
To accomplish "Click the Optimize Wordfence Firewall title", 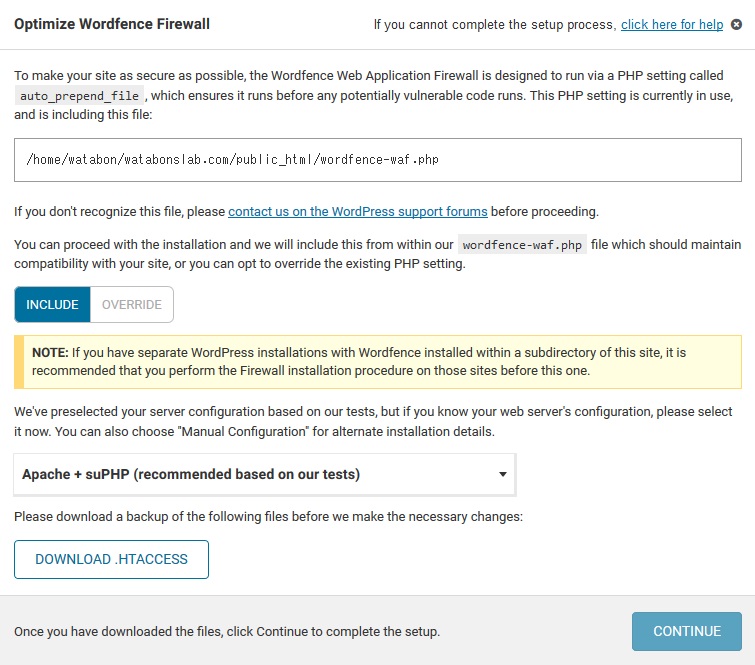I will coord(112,24).
